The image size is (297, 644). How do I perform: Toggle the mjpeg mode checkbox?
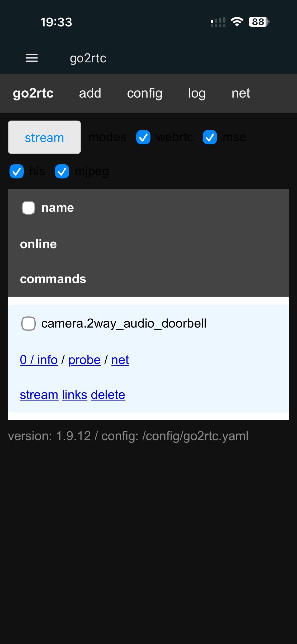[x=62, y=171]
